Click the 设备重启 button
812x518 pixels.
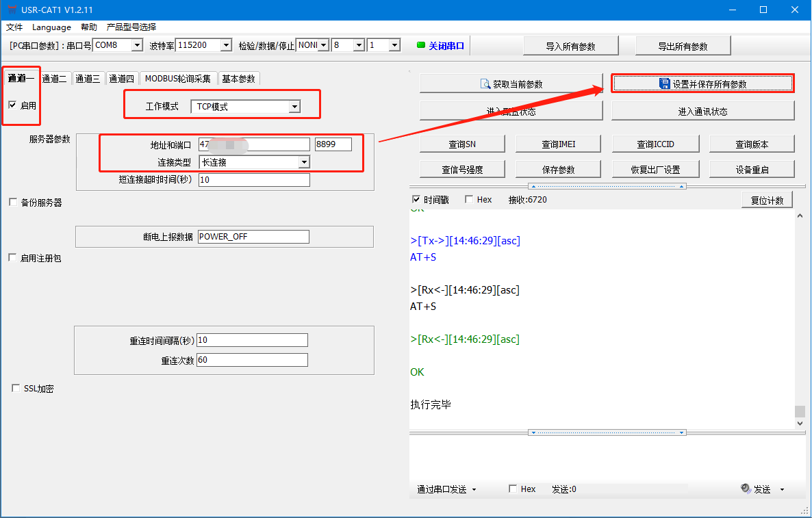[x=752, y=169]
